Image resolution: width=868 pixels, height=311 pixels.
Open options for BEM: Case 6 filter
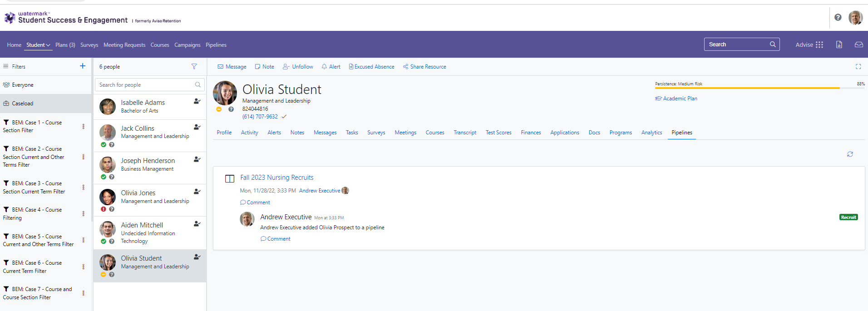click(83, 267)
